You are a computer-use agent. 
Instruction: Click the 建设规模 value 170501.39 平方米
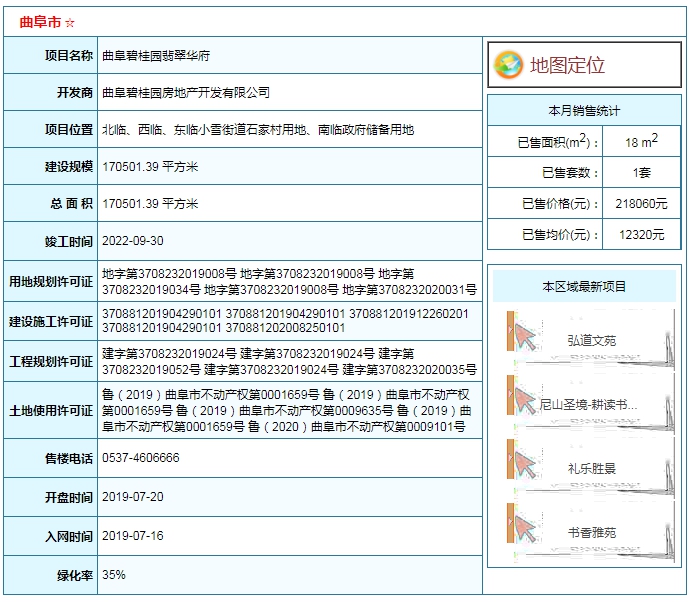pos(150,167)
